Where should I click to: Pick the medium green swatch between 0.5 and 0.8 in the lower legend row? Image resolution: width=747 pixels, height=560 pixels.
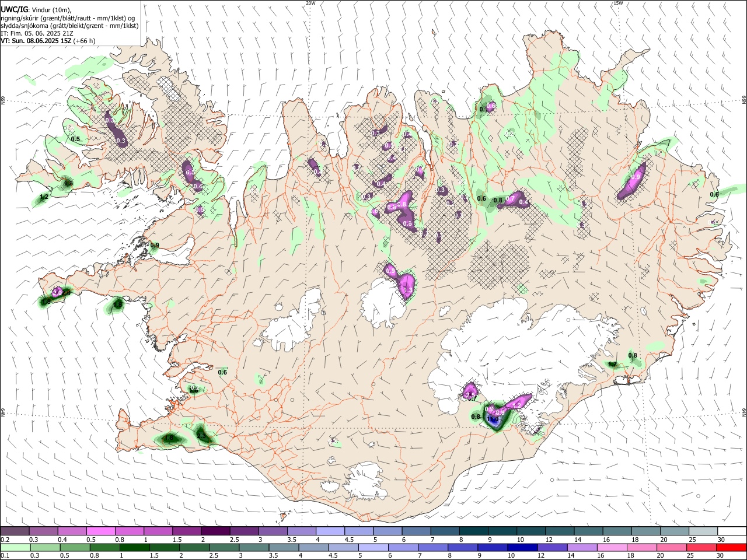pos(75,547)
